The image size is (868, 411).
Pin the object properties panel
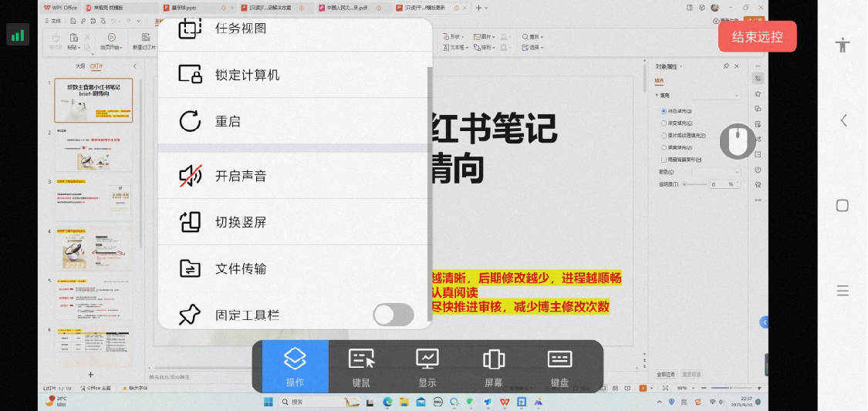click(x=726, y=66)
